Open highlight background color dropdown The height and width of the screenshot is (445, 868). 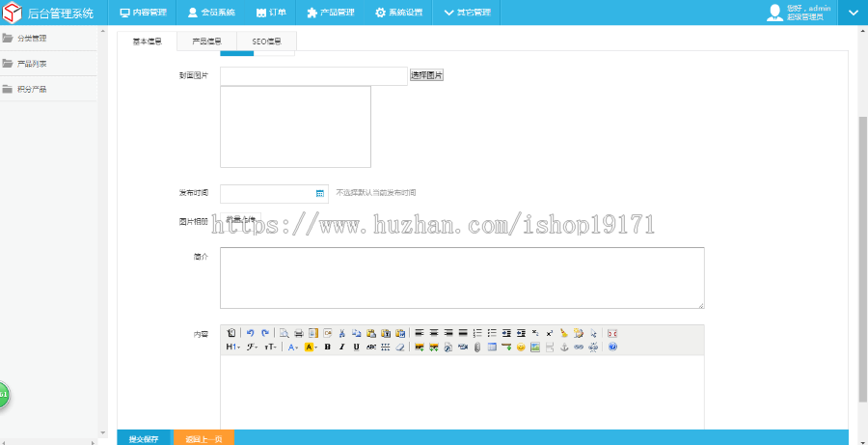click(310, 347)
